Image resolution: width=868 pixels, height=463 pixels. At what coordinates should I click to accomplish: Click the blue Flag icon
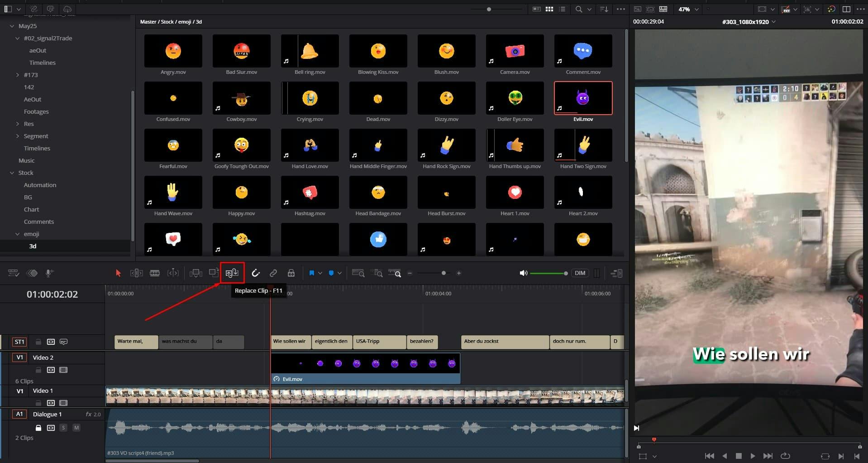312,273
